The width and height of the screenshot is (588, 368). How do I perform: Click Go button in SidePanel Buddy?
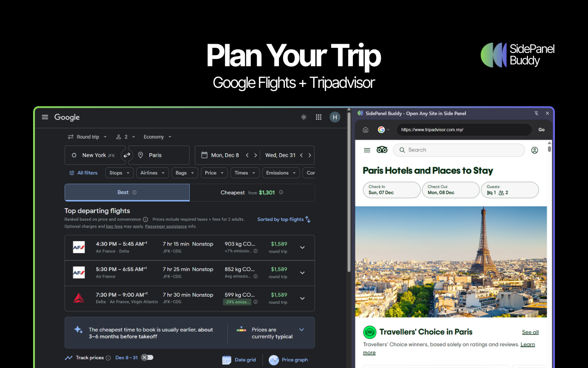tap(542, 130)
